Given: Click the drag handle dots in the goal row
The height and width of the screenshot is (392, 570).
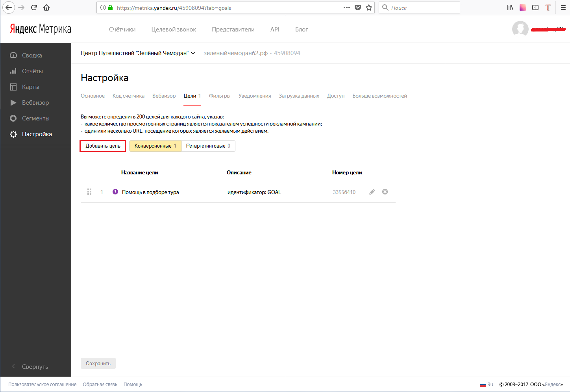Looking at the screenshot, I should coord(89,192).
